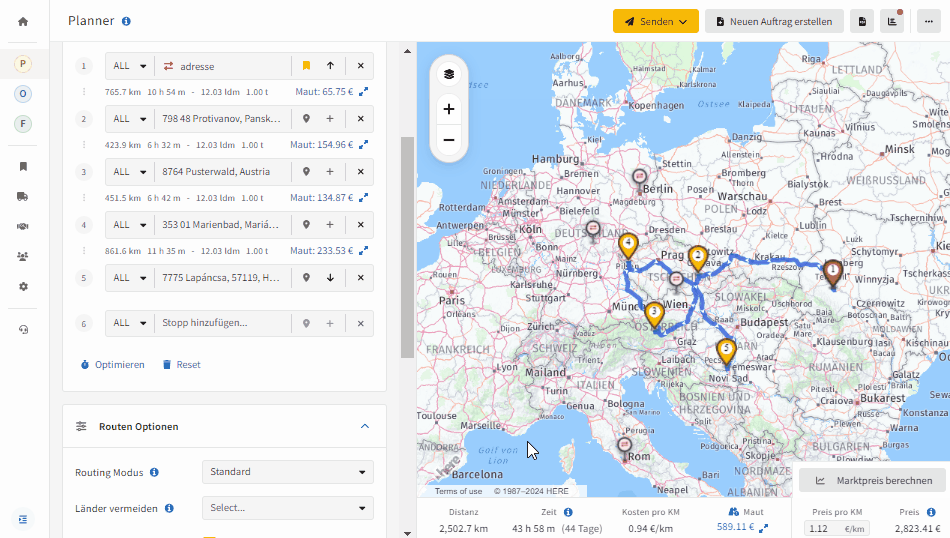Remove the Lapáncsa stop
Viewport: 950px width, 538px height.
click(x=360, y=277)
